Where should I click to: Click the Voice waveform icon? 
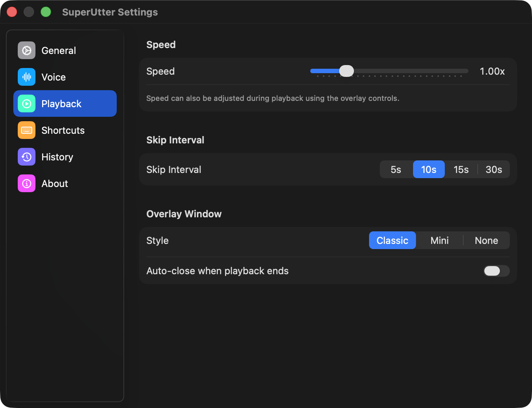pos(27,77)
